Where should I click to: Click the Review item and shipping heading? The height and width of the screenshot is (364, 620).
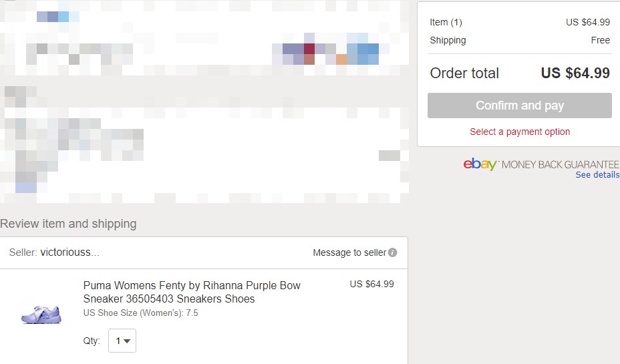pos(68,224)
